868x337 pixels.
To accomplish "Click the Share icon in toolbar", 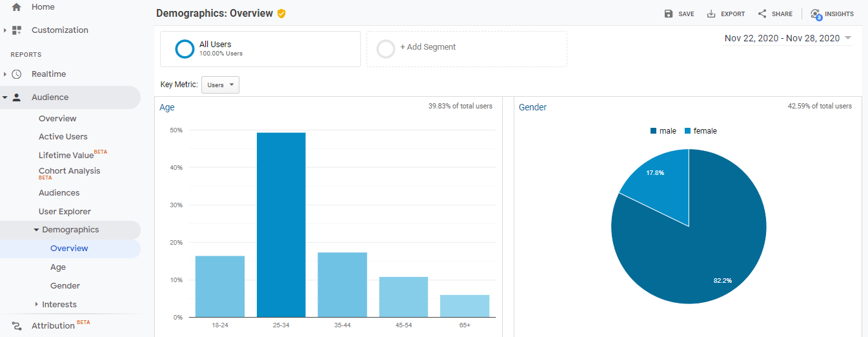I will (x=762, y=14).
